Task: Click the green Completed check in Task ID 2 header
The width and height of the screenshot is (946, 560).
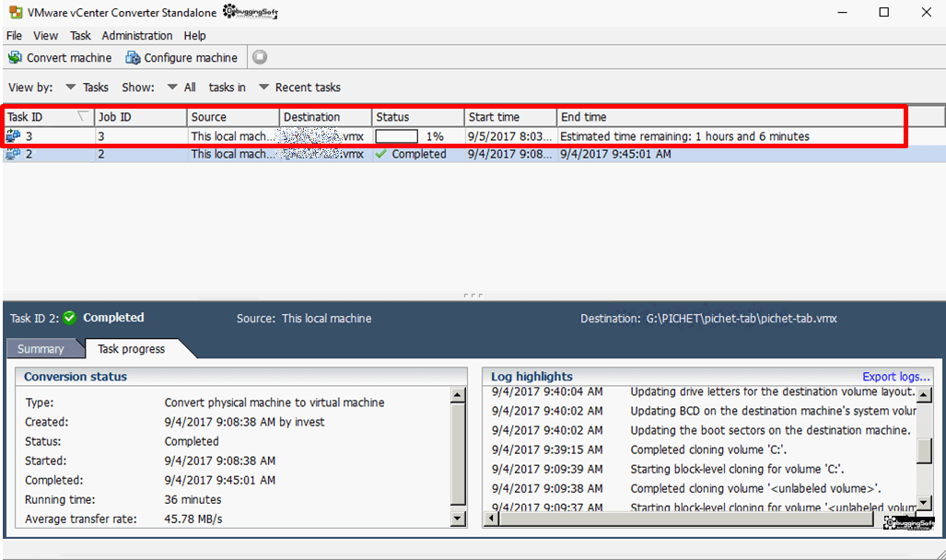Action: coord(69,318)
